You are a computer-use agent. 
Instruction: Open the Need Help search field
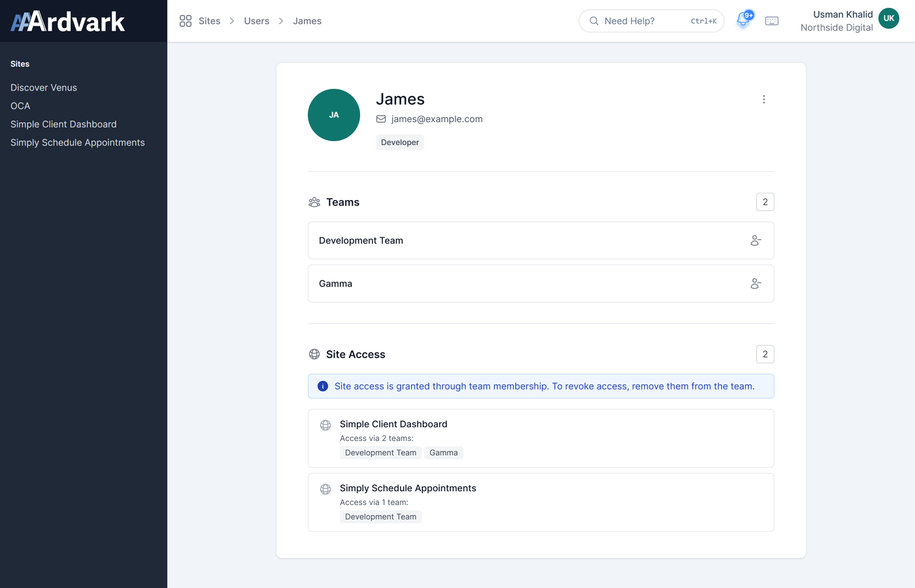(652, 21)
